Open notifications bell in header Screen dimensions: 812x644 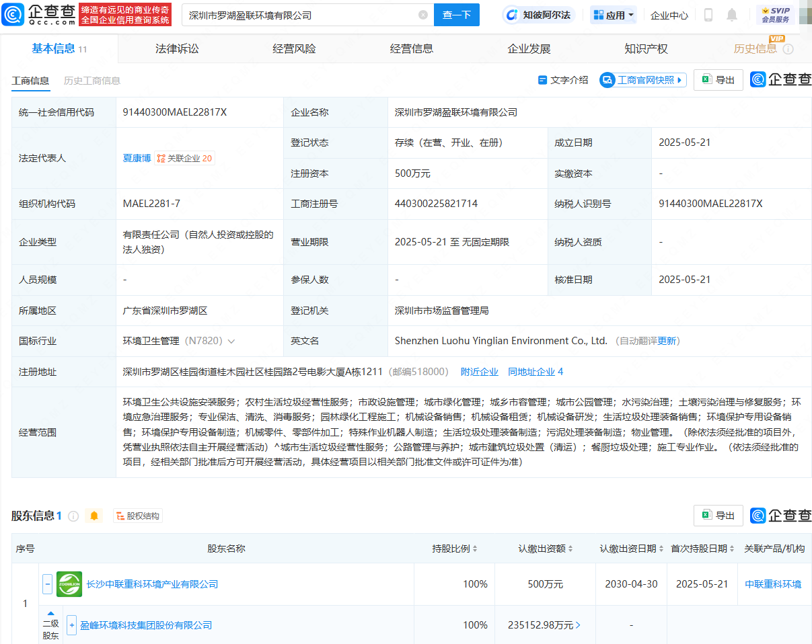[732, 15]
